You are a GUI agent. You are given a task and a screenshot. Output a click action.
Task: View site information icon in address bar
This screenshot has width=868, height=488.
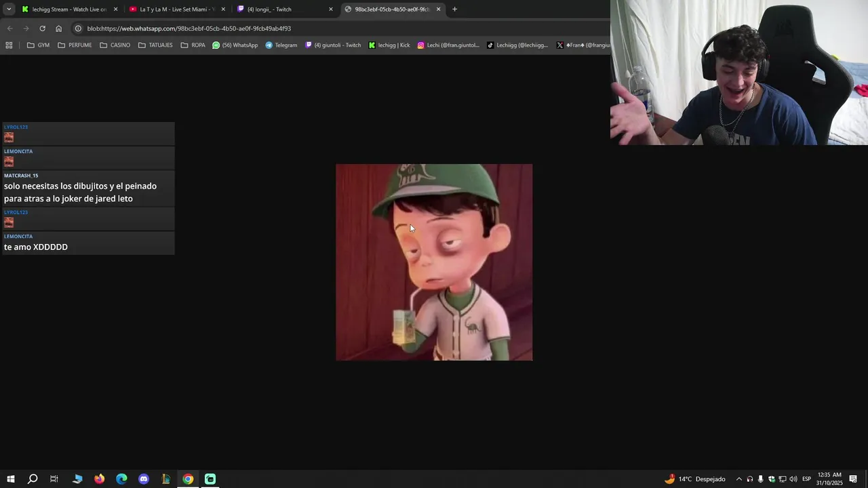pos(78,28)
